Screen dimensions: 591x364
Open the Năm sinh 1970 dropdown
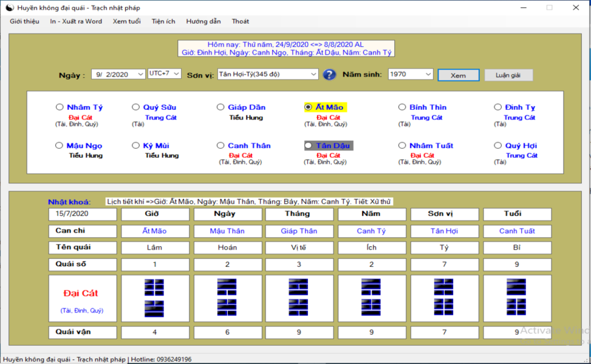point(428,74)
